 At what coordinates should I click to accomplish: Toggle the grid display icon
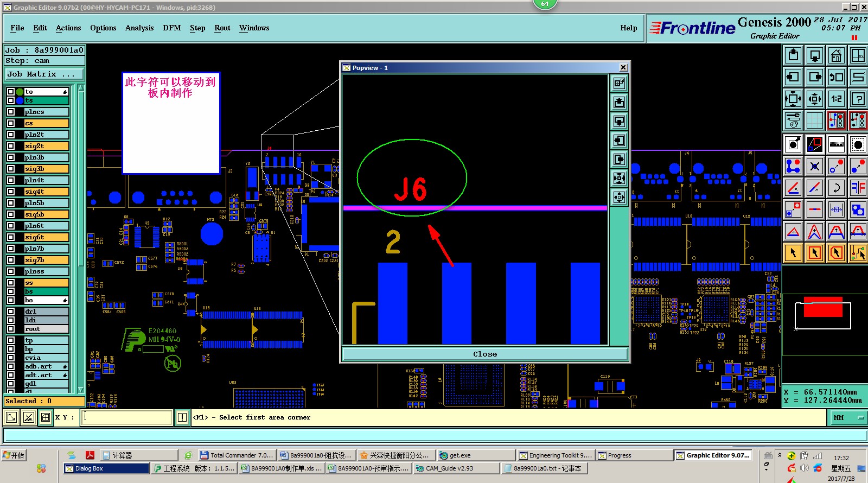click(x=815, y=120)
